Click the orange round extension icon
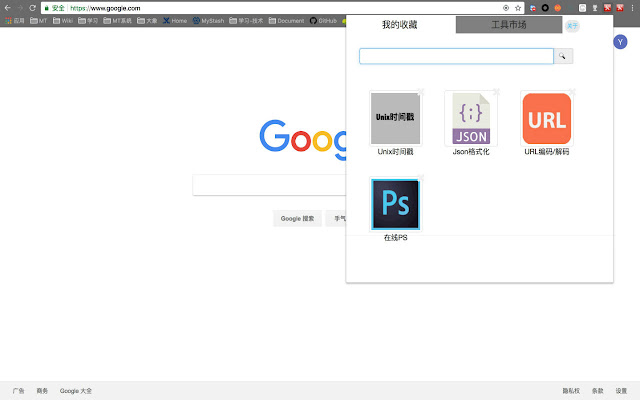This screenshot has width=640, height=400. [558, 8]
